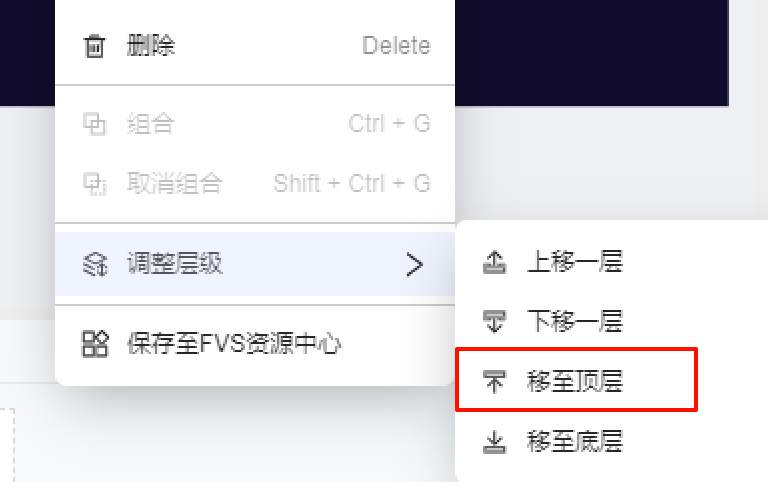This screenshot has width=768, height=482.
Task: Click the 下移一层 down-arrow icon
Action: click(495, 321)
